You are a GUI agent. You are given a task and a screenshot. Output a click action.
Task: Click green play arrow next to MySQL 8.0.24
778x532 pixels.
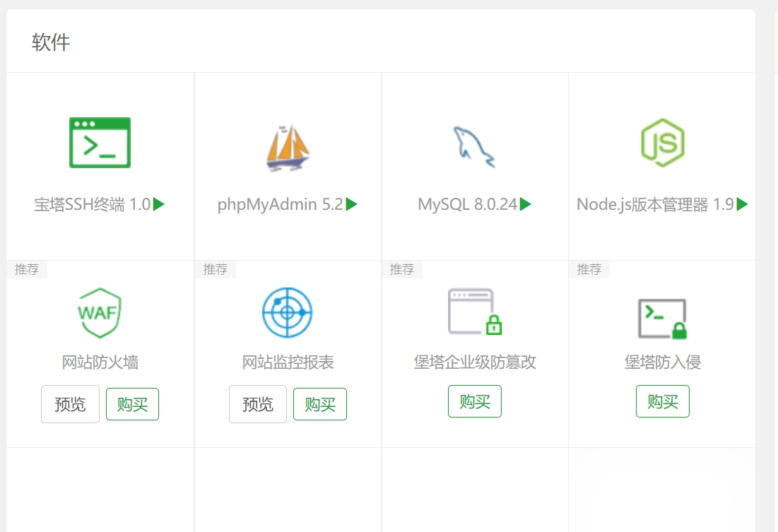[526, 204]
